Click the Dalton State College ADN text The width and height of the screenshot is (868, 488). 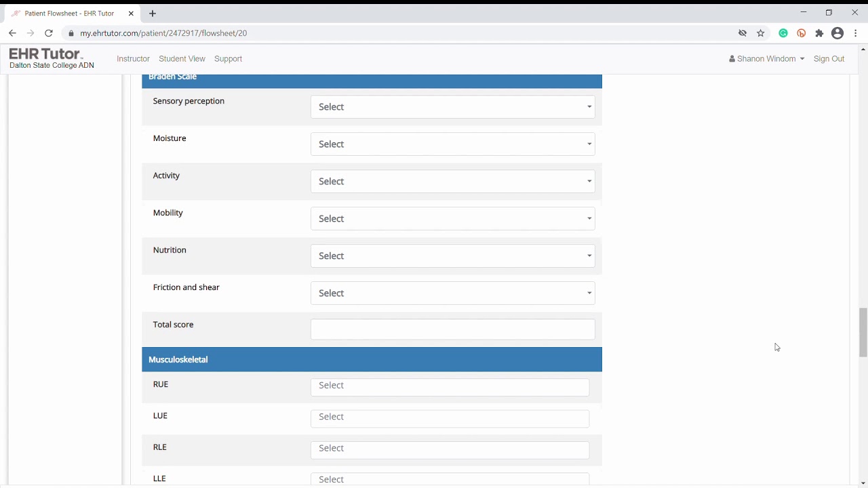click(52, 66)
